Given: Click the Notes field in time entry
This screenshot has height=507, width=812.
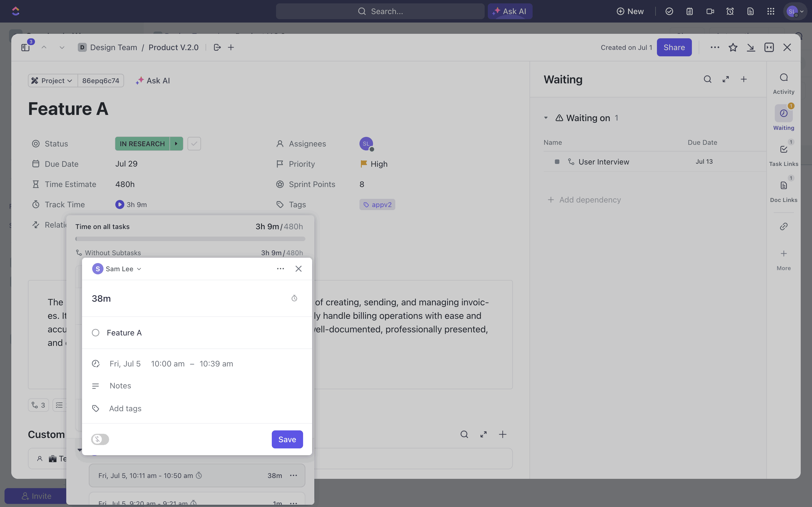Looking at the screenshot, I should (x=120, y=386).
